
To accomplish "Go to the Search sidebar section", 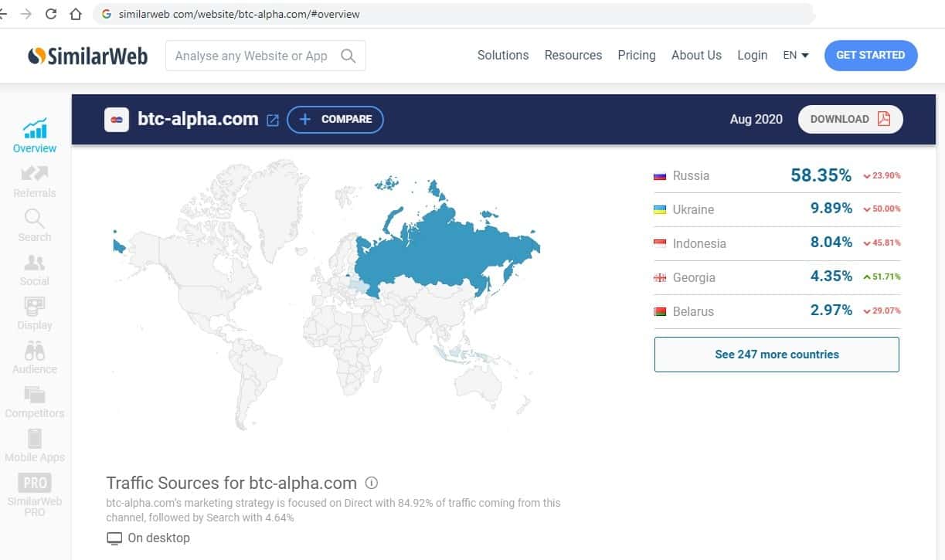I will [35, 219].
